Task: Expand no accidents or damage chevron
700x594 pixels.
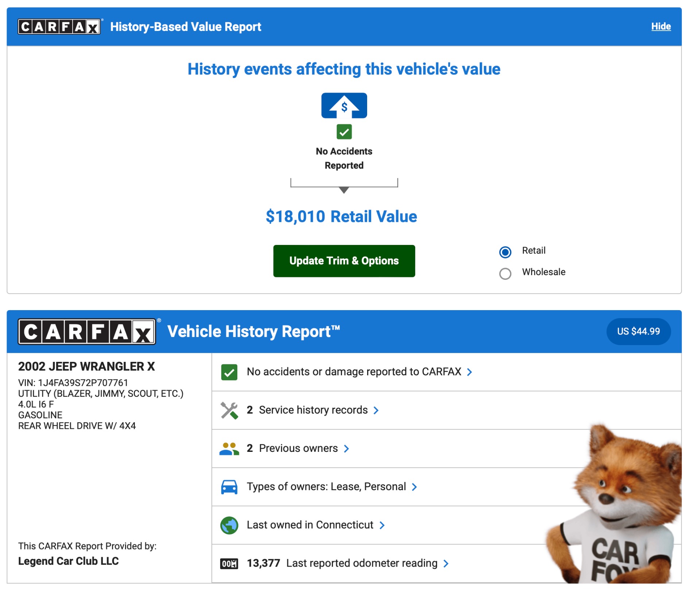Action: 470,372
